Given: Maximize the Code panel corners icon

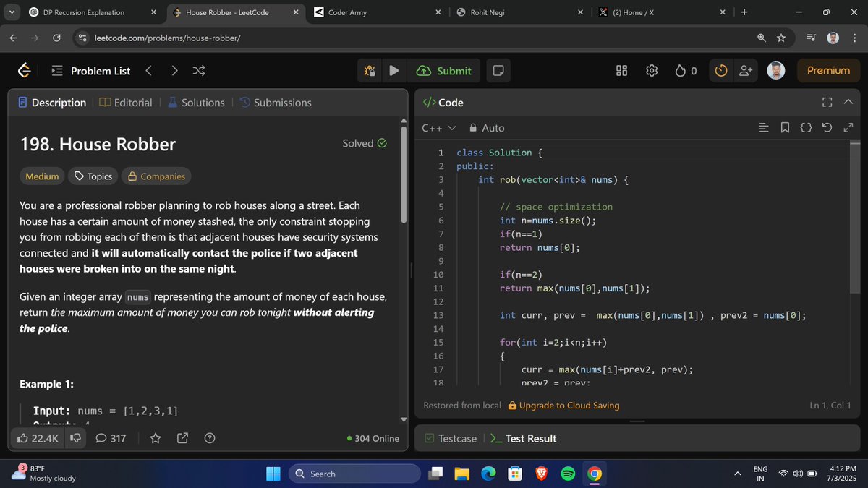Looking at the screenshot, I should point(827,103).
